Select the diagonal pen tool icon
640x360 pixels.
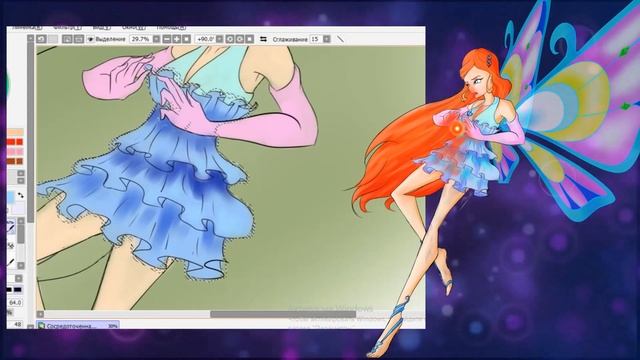point(11,262)
